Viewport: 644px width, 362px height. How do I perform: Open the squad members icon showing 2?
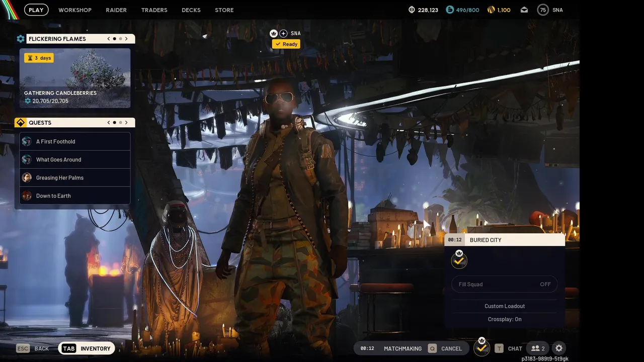[538, 348]
